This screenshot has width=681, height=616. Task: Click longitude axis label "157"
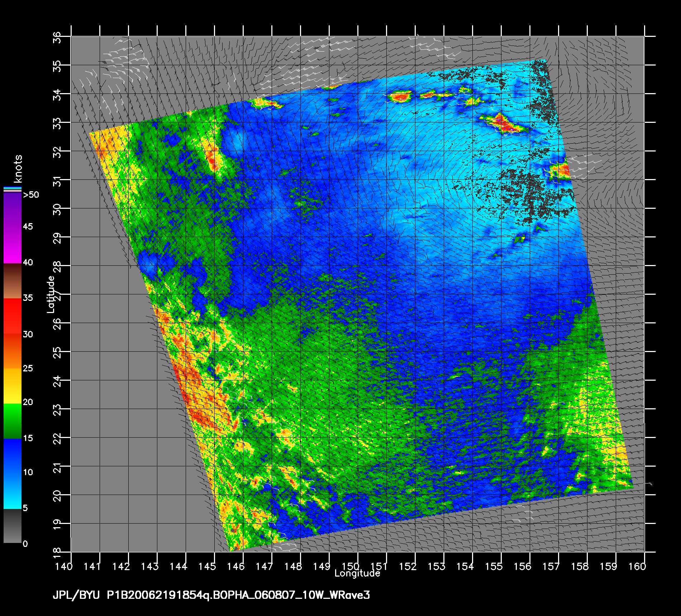click(551, 567)
